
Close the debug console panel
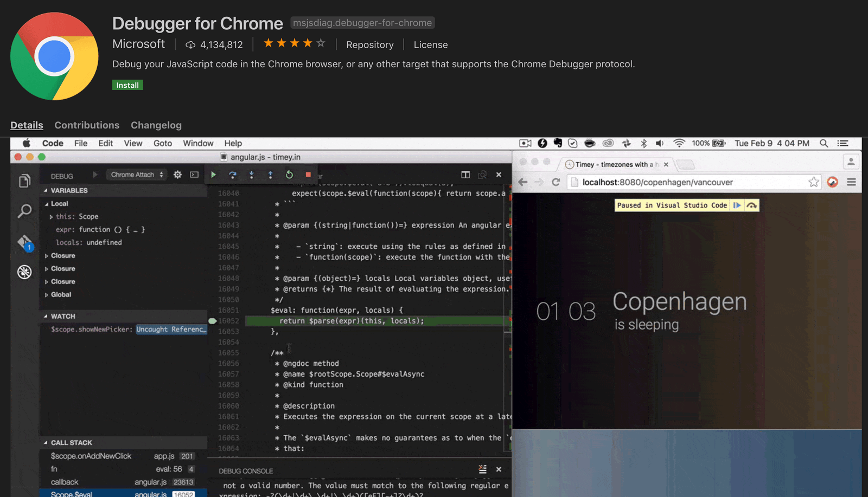pyautogui.click(x=499, y=469)
